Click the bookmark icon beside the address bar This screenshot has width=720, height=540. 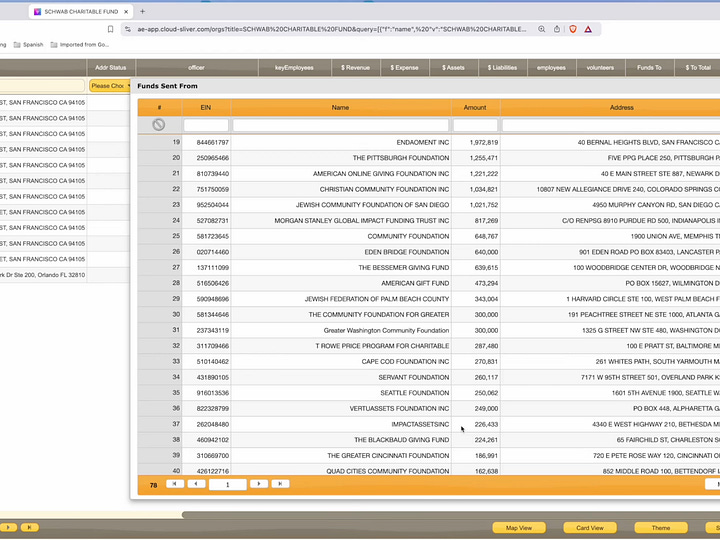[x=110, y=29]
